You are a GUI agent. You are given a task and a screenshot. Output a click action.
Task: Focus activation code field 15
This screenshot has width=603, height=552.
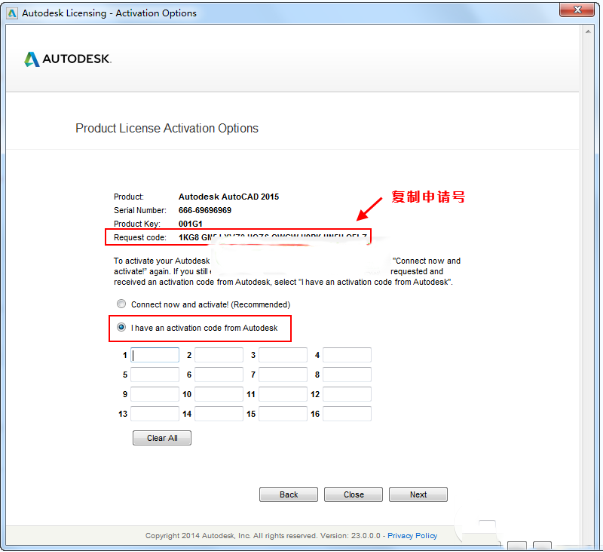283,414
